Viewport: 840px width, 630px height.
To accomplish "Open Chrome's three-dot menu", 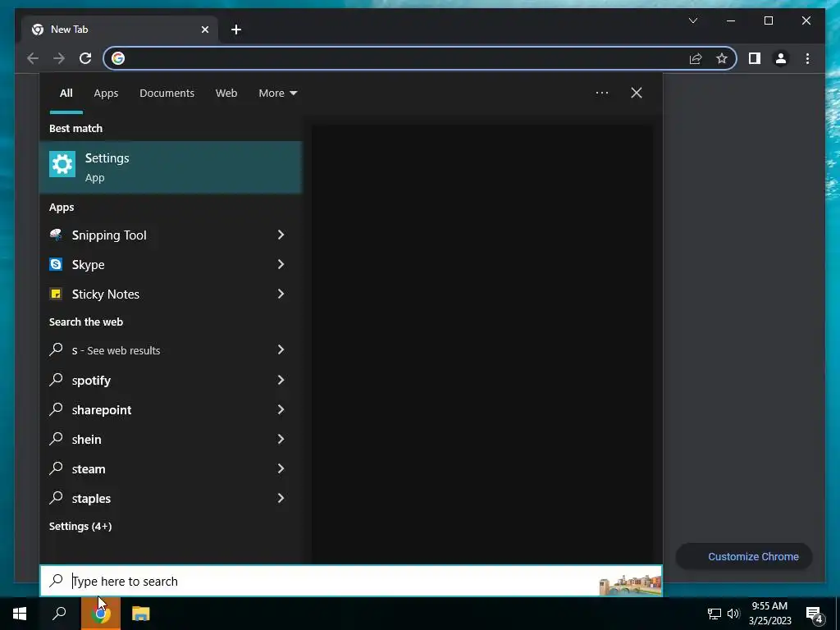I will click(x=807, y=58).
